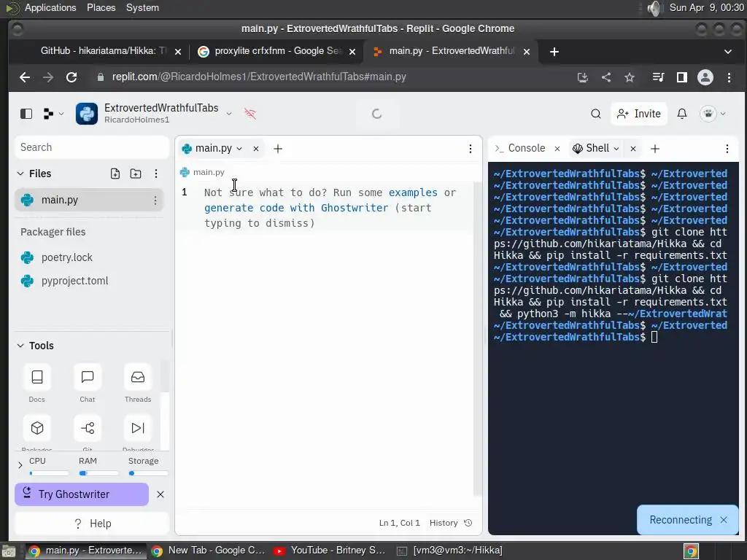Toggle Chrome side panel icon
Image resolution: width=747 pixels, height=560 pixels.
[x=682, y=77]
